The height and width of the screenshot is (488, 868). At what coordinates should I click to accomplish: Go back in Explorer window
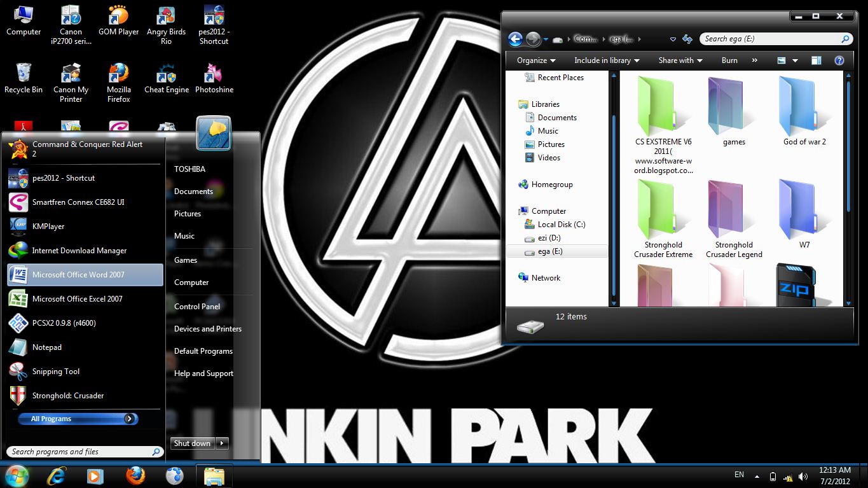516,39
